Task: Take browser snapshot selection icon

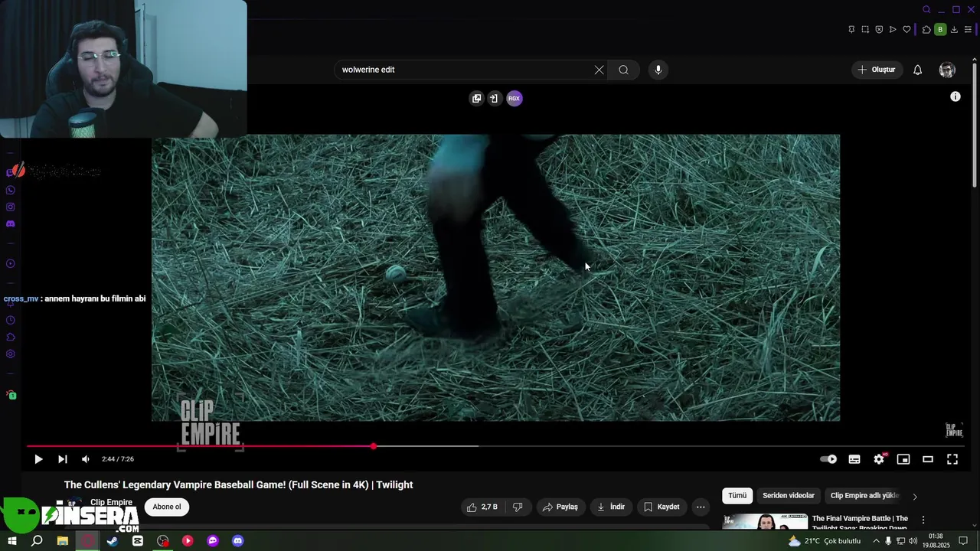Action: coord(865,30)
